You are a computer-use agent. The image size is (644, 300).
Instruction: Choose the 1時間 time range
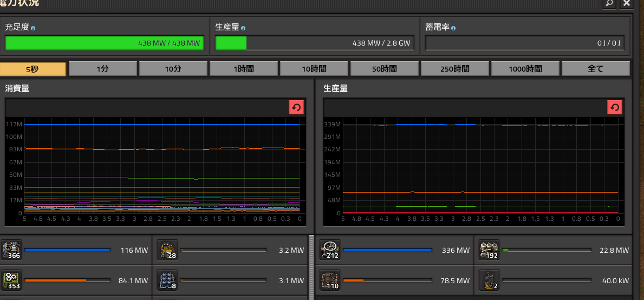tap(244, 69)
